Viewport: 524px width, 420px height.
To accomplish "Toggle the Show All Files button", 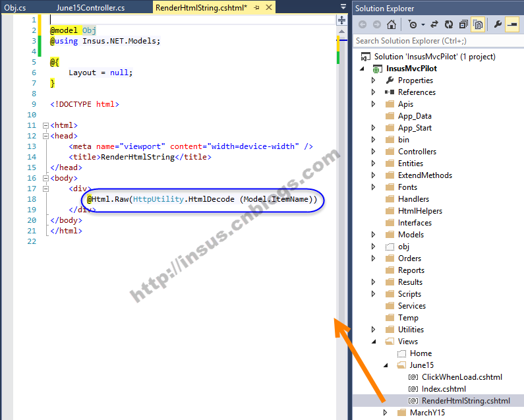I will [x=478, y=24].
